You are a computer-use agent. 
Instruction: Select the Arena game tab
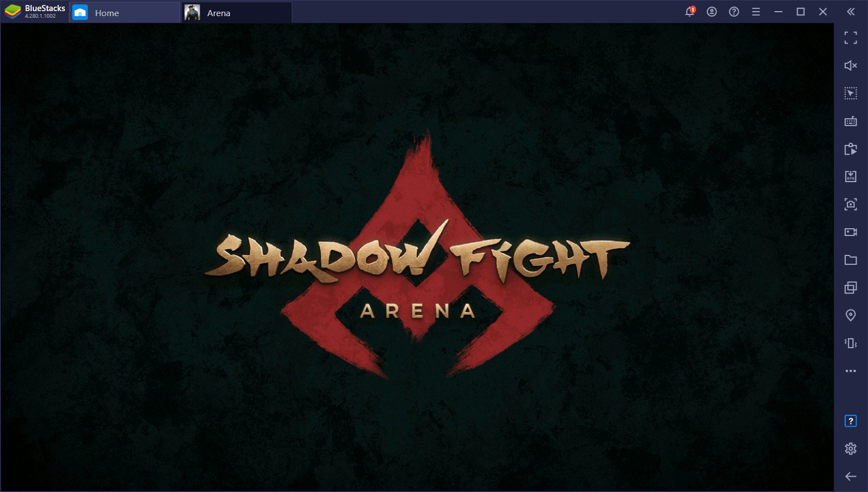237,12
